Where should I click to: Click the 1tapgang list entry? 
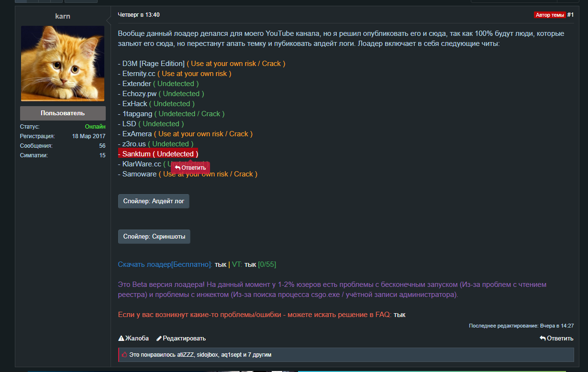[171, 114]
